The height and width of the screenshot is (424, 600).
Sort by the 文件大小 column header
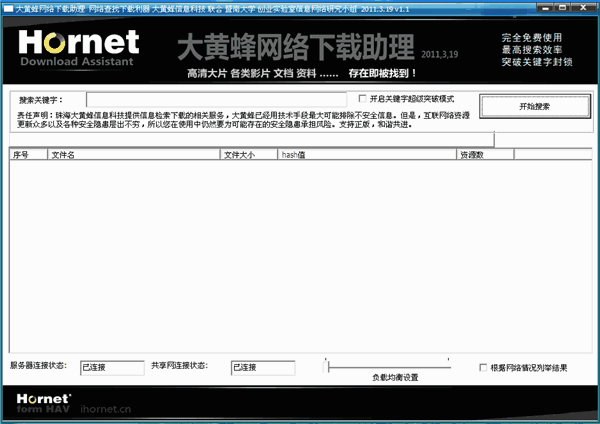coord(249,155)
